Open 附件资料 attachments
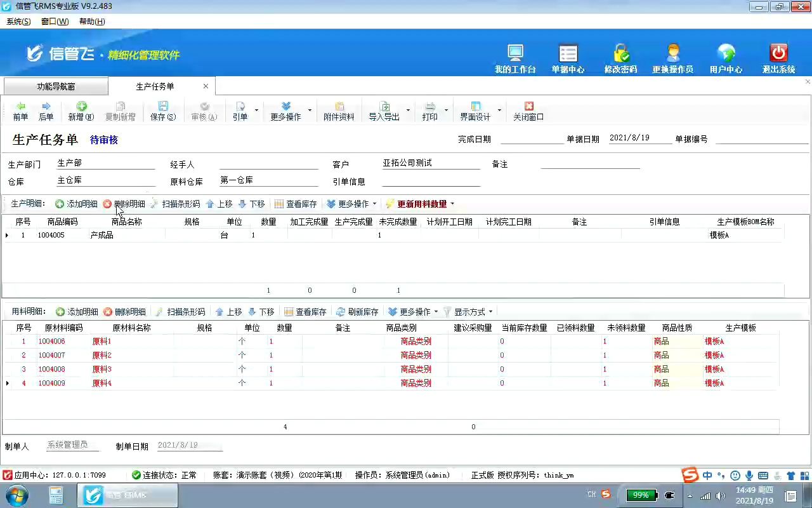This screenshot has height=508, width=812. pos(339,111)
